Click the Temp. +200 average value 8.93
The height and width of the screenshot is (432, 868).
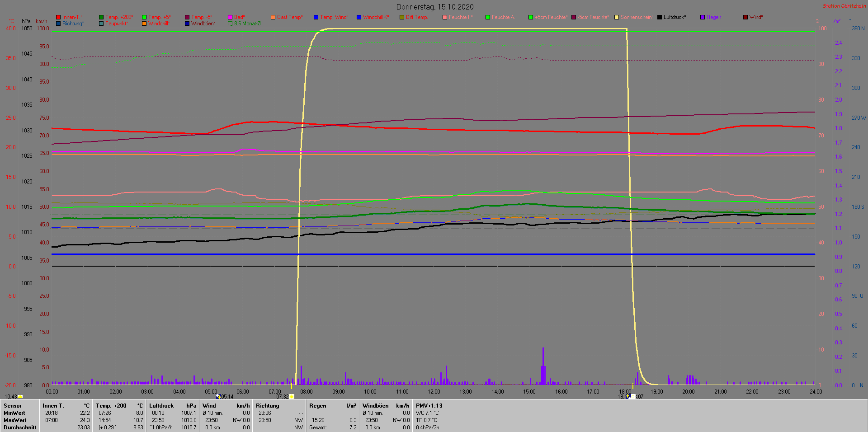[138, 427]
